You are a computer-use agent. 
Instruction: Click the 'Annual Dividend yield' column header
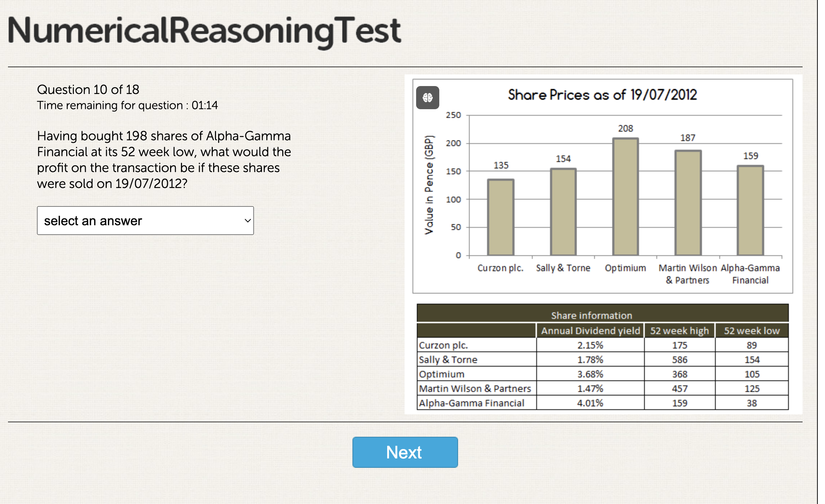tap(591, 331)
